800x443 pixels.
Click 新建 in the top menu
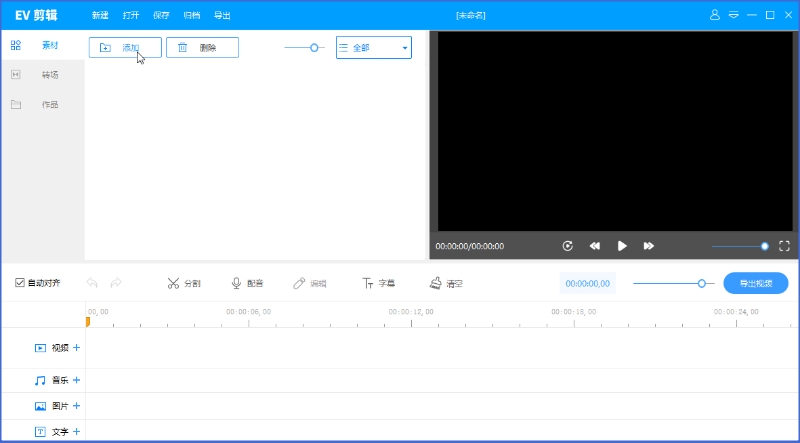100,15
